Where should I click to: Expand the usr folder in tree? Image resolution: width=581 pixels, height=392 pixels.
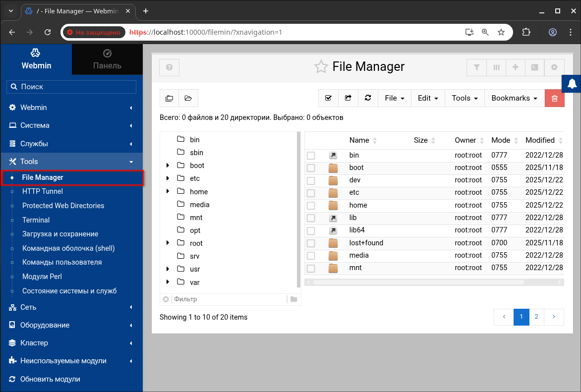[x=168, y=269]
